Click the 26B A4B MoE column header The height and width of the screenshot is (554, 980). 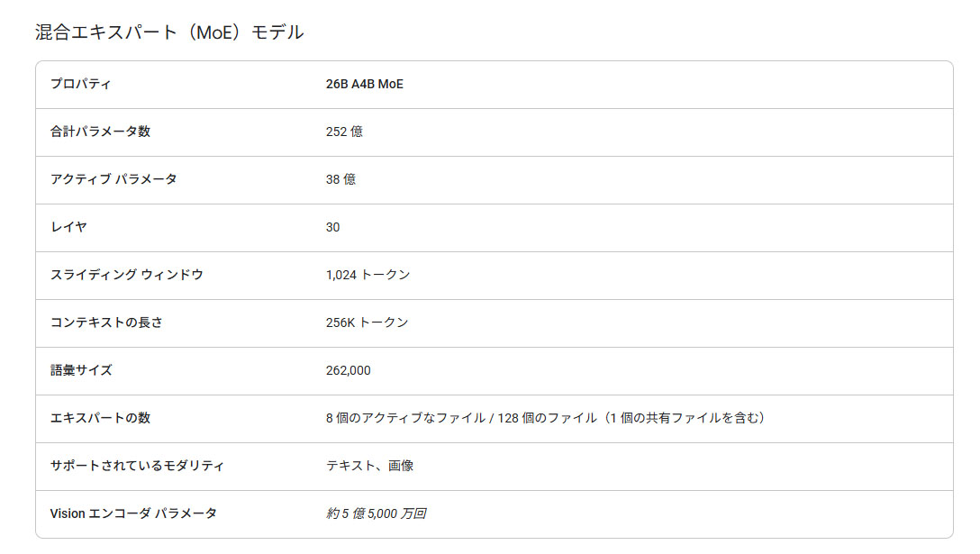pos(365,84)
